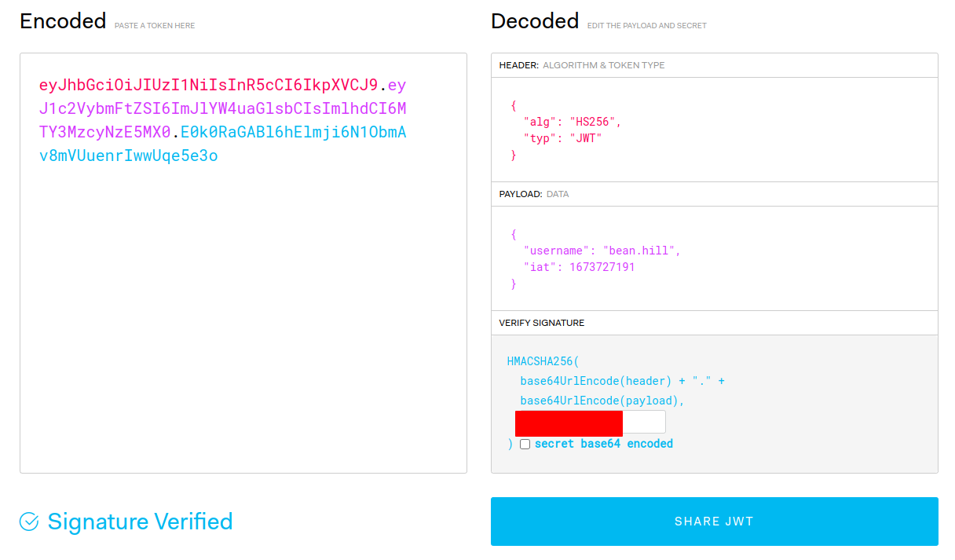This screenshot has height=560, width=955.
Task: Click the VERIFY SIGNATURE section label
Action: [x=541, y=323]
